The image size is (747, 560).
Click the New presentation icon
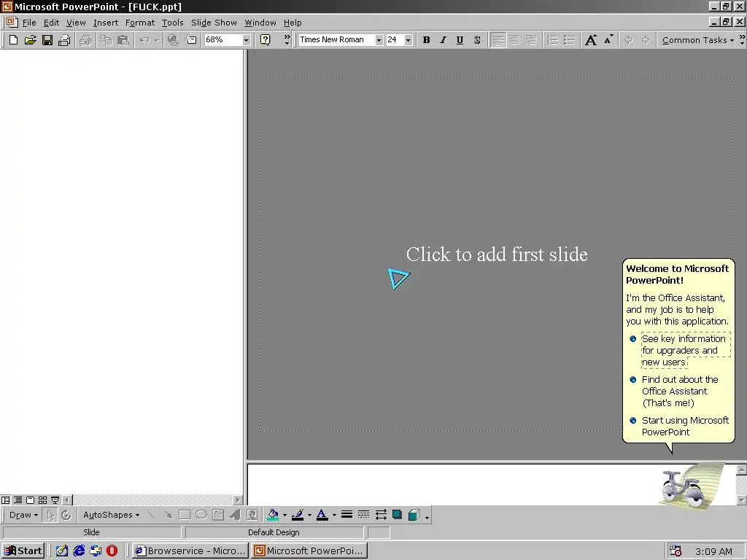coord(13,40)
